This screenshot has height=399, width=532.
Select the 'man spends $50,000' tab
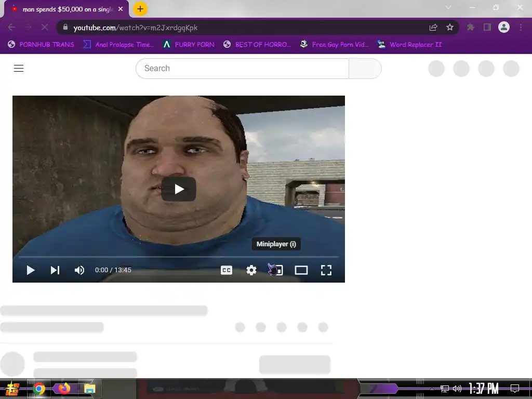click(x=66, y=9)
